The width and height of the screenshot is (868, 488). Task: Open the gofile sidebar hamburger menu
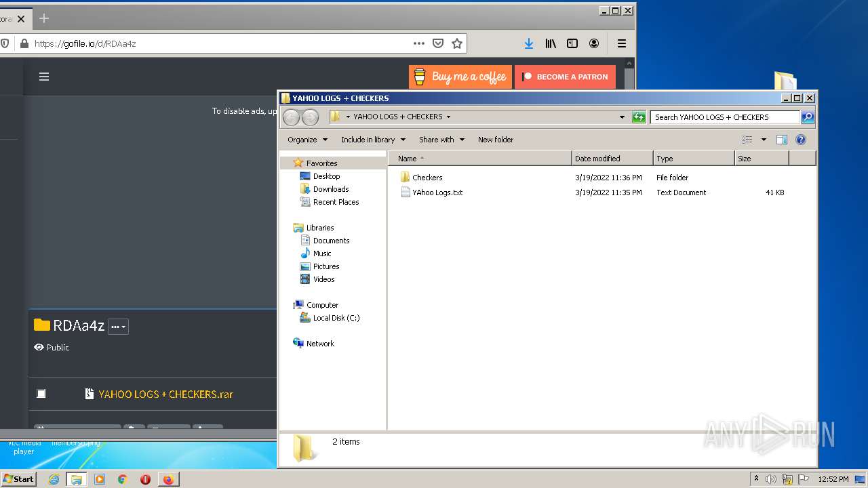point(44,77)
